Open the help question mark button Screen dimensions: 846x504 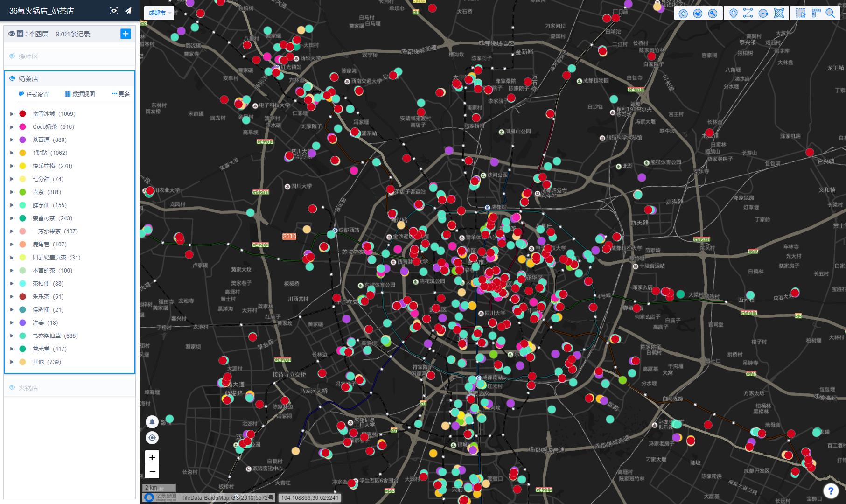tap(831, 490)
